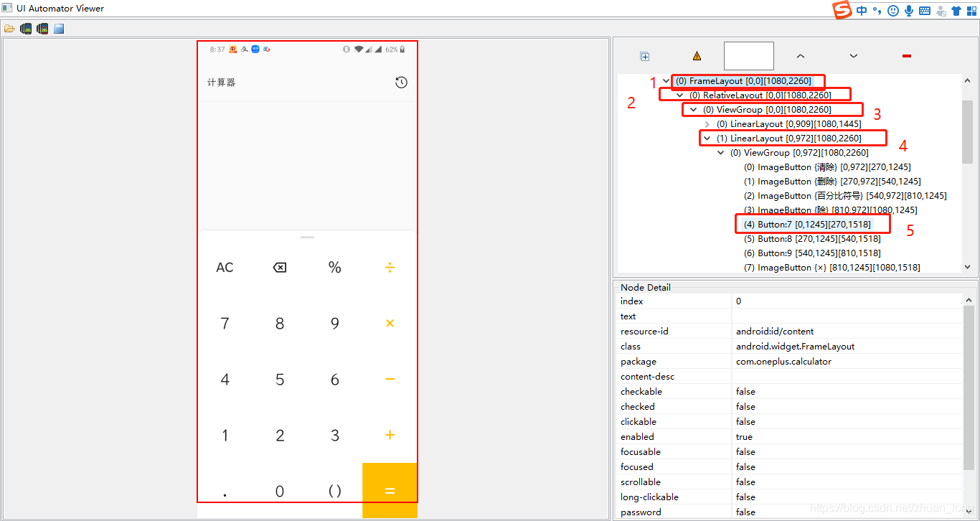Click the smiley emoji icon in IME bar
Screen dimensions: 980x521
pyautogui.click(x=893, y=11)
